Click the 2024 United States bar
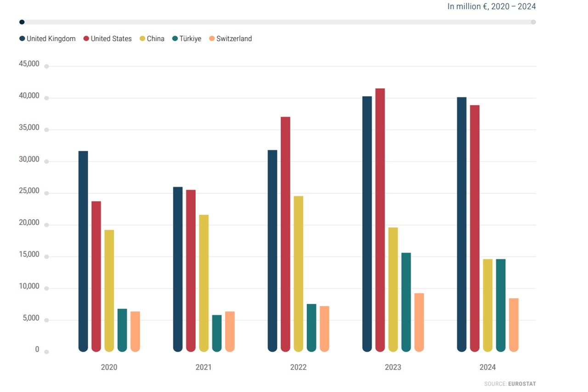 (475, 228)
